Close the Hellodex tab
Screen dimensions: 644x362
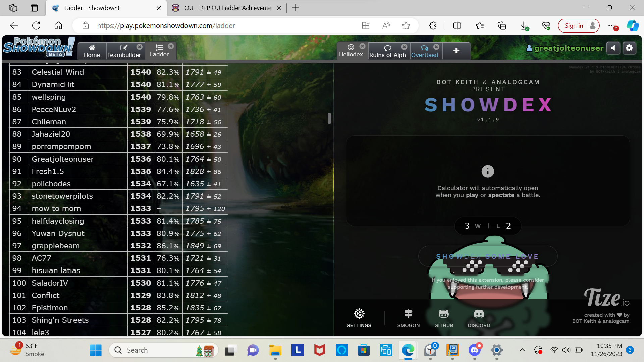362,46
